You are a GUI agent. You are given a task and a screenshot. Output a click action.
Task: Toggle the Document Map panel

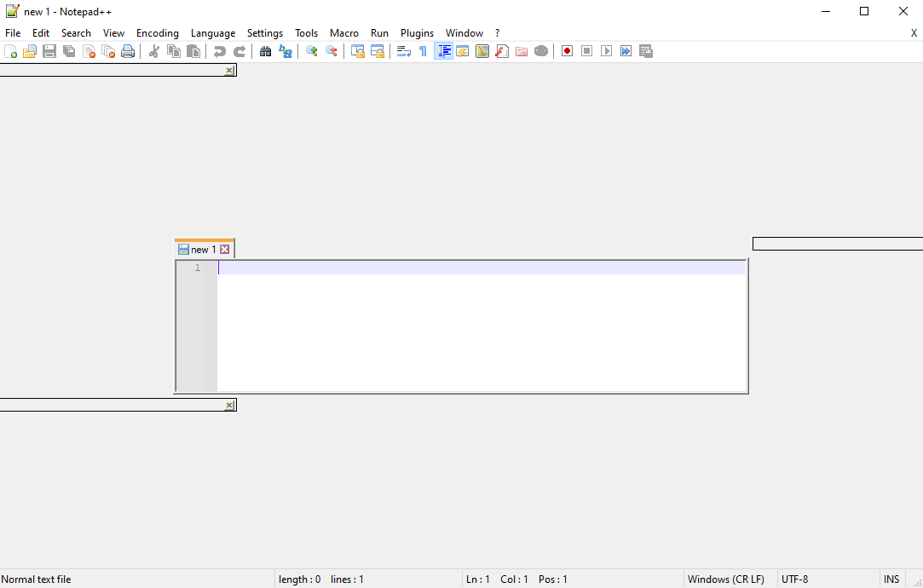point(482,51)
